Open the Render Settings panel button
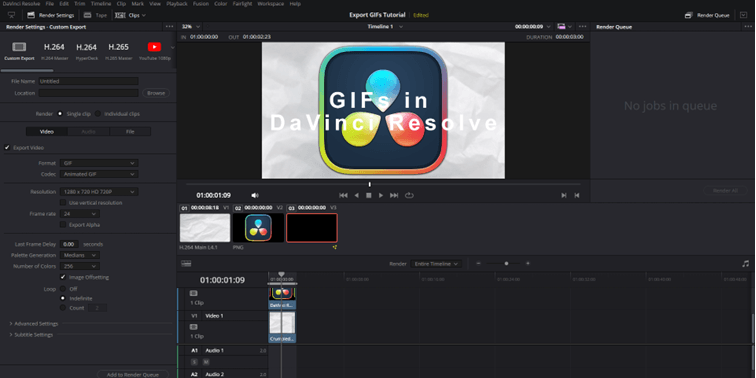Screen dimensions: 756x378 tap(51, 15)
